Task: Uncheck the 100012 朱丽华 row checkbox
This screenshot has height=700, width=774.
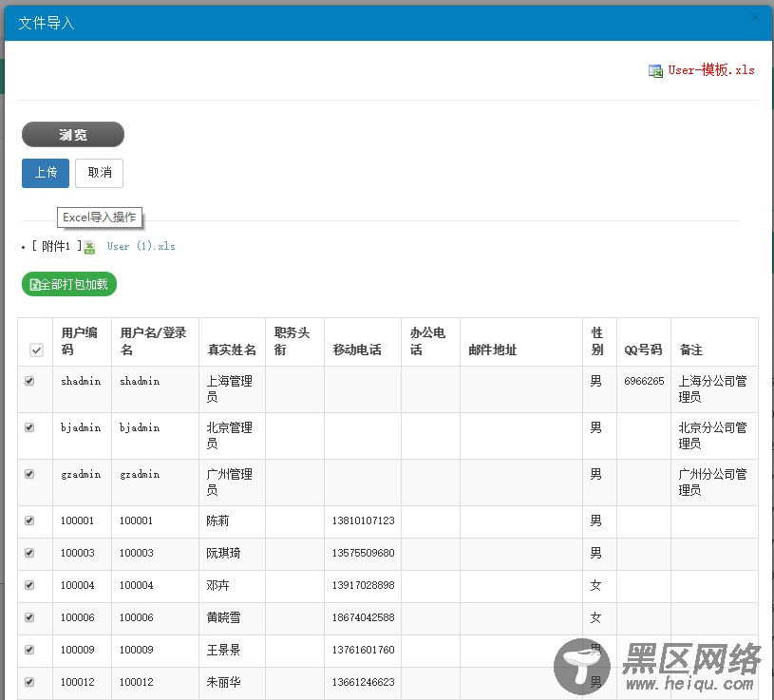Action: 29,682
